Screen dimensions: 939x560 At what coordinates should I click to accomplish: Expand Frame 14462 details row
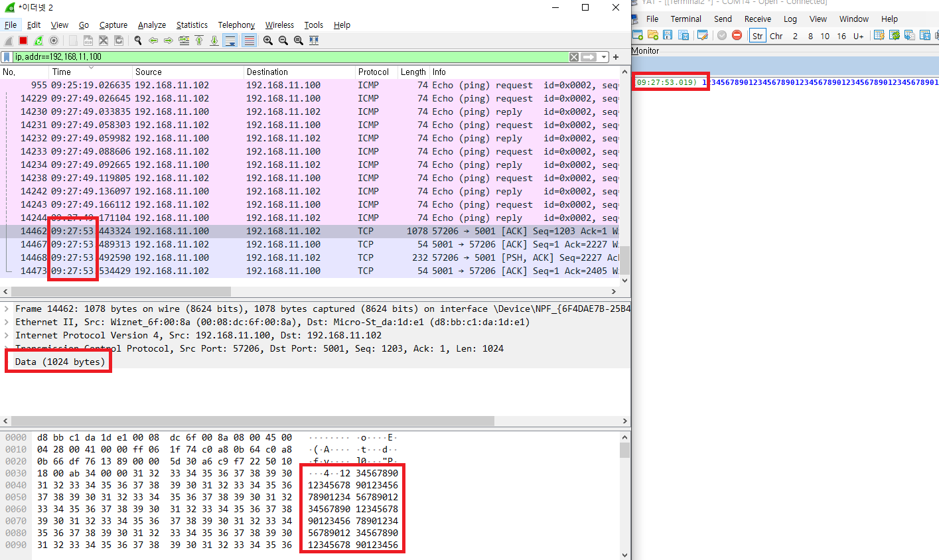(7, 309)
